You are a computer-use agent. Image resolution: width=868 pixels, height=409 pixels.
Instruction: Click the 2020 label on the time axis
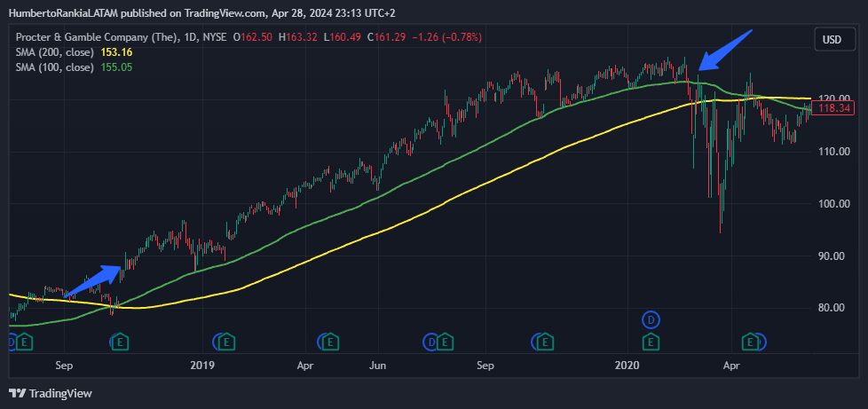pyautogui.click(x=628, y=365)
